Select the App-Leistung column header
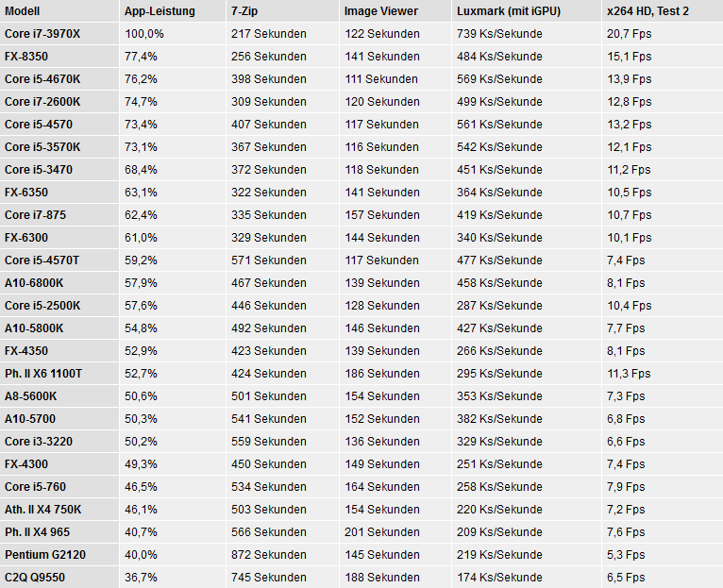723x588 pixels. pyautogui.click(x=160, y=11)
